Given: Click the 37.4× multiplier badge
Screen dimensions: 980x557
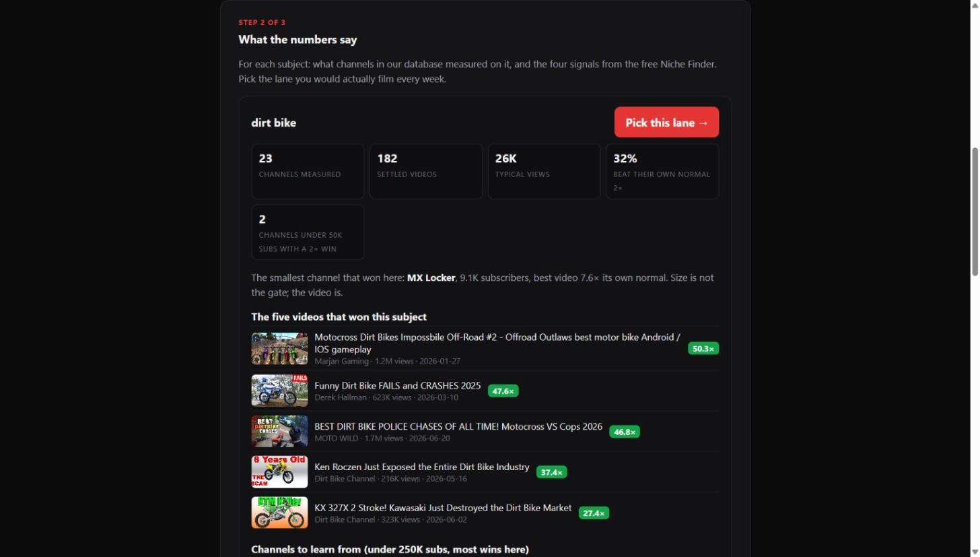Looking at the screenshot, I should tap(551, 472).
